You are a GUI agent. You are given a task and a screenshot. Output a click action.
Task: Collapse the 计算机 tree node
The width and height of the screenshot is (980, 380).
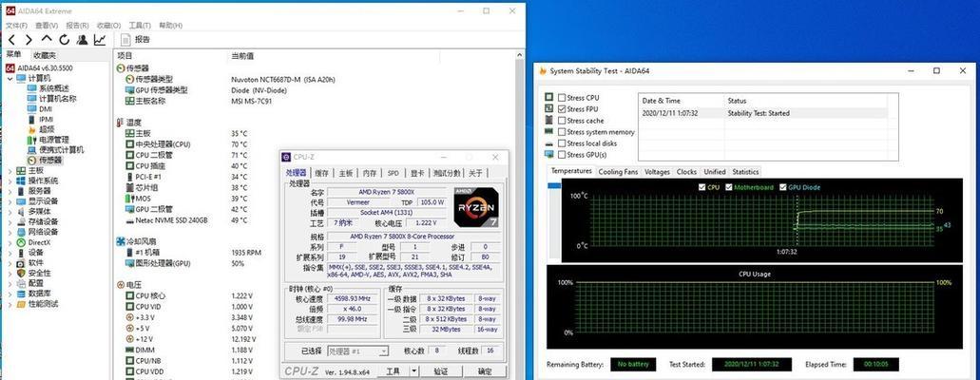tap(10, 78)
